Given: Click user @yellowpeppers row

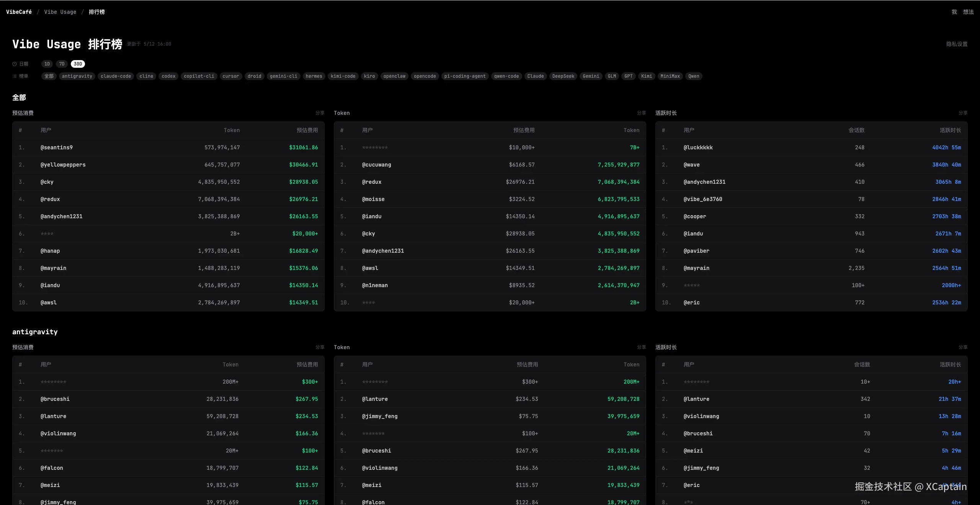Looking at the screenshot, I should 168,165.
